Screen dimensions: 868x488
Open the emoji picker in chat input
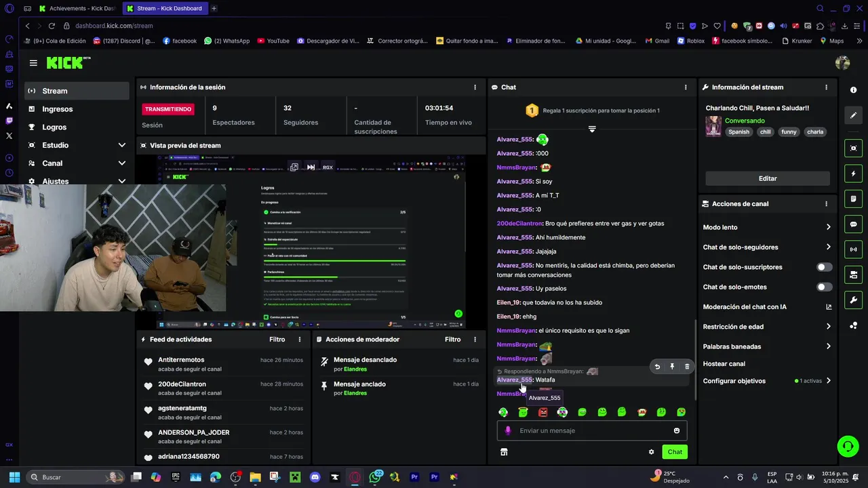tap(677, 430)
